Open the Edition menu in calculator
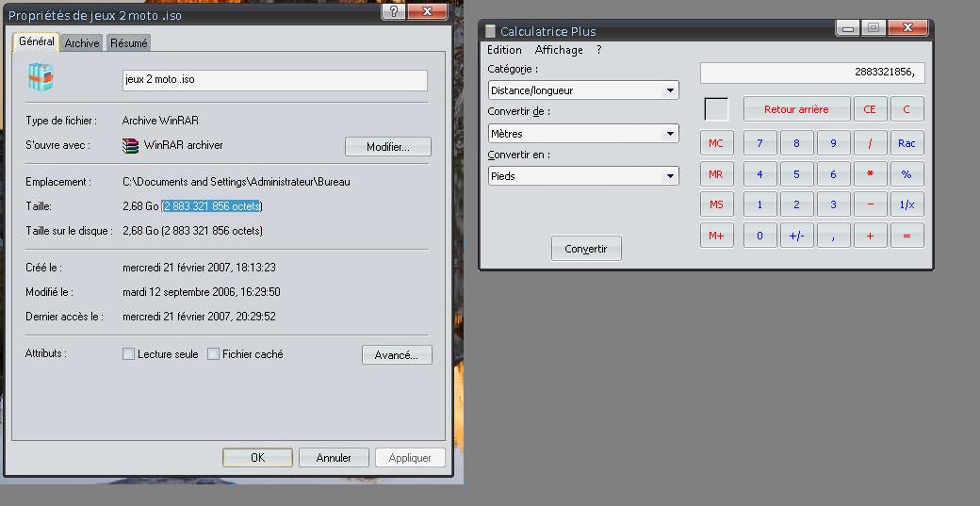This screenshot has width=980, height=506. (504, 50)
